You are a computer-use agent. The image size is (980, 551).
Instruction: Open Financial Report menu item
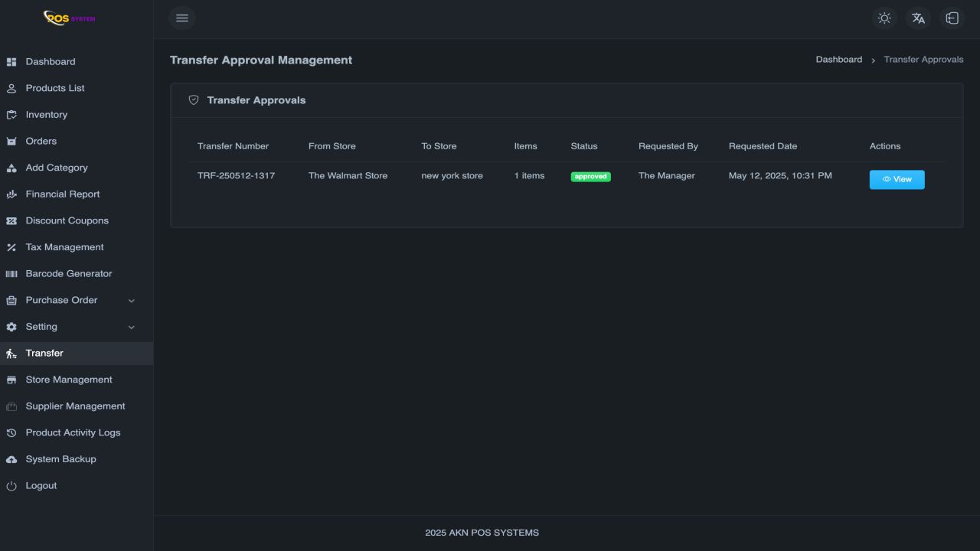click(63, 194)
